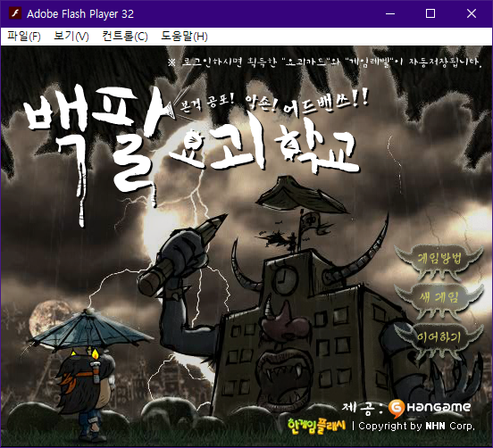This screenshot has height=448, width=493.
Task: Click the Hangame logo
Action: [x=430, y=408]
